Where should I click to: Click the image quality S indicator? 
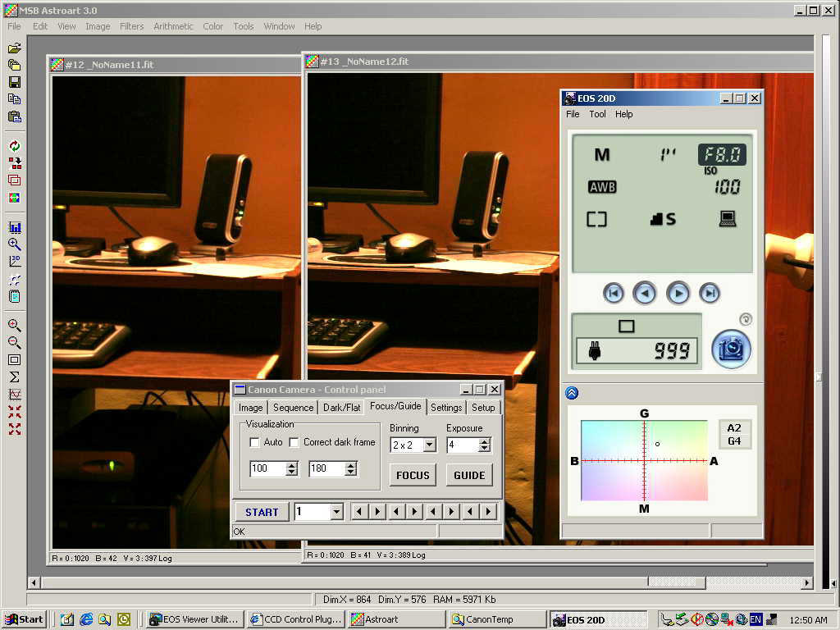pos(663,218)
